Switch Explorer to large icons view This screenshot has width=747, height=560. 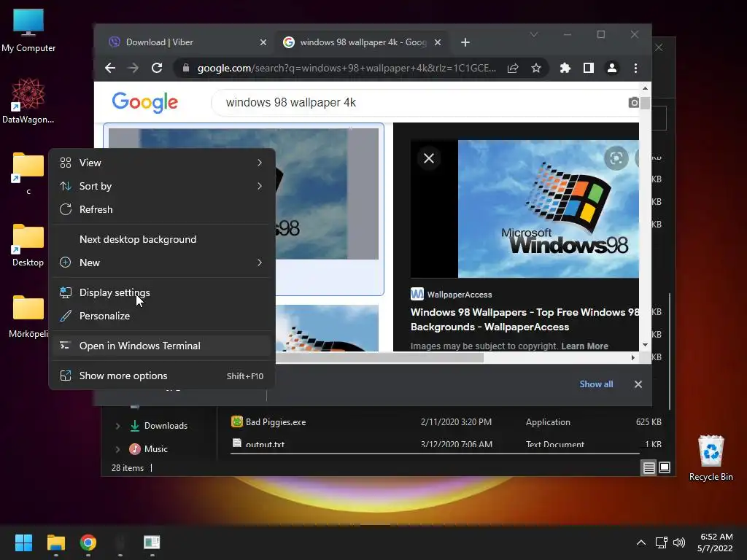pos(665,468)
